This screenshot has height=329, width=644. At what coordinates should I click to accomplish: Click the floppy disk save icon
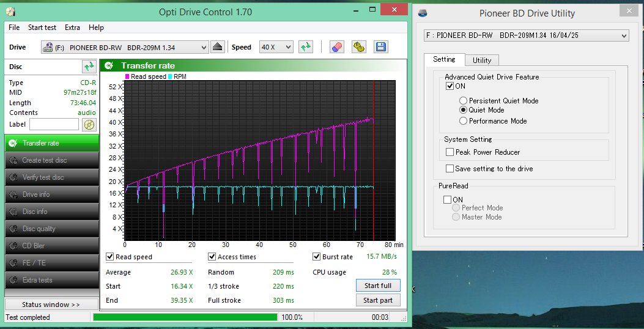click(x=381, y=47)
